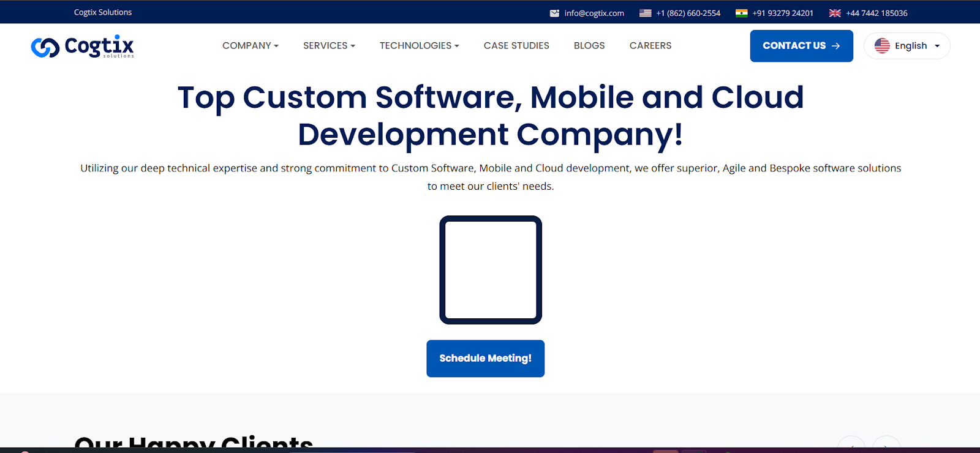The image size is (980, 453).
Task: Navigate to CAREERS page
Action: (x=650, y=45)
